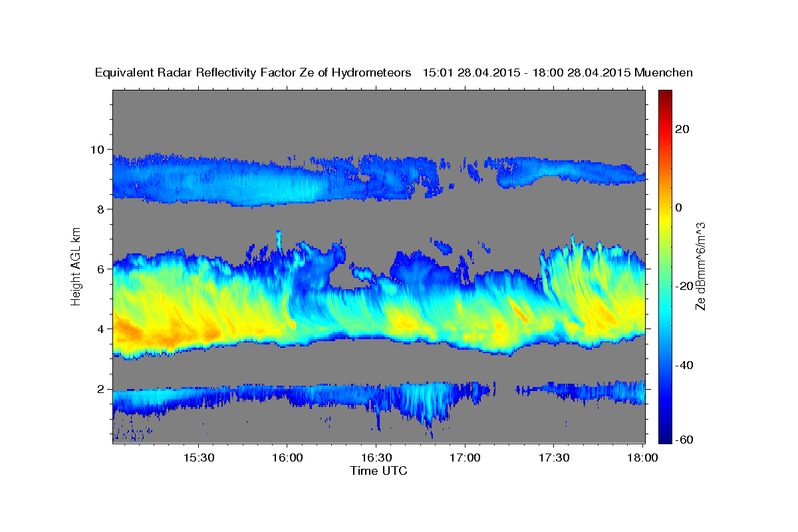Select the 15:30 time tick label
798x532 pixels.
click(198, 458)
